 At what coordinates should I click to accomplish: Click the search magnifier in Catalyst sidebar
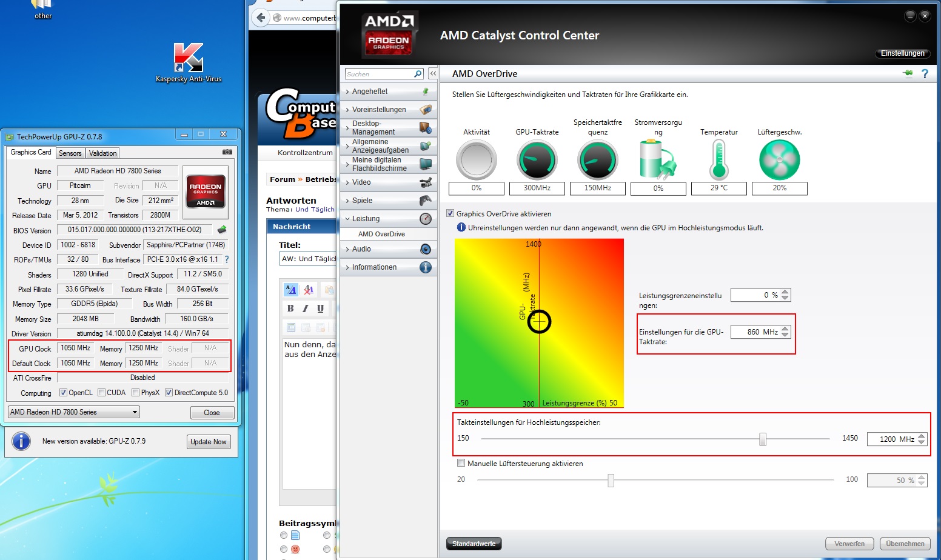tap(418, 74)
